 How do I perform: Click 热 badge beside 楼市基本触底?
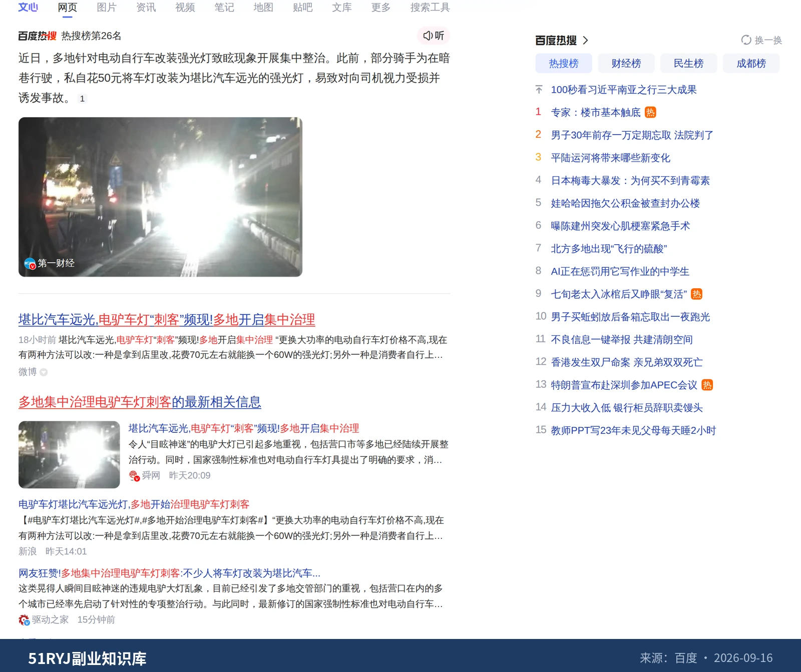click(650, 113)
